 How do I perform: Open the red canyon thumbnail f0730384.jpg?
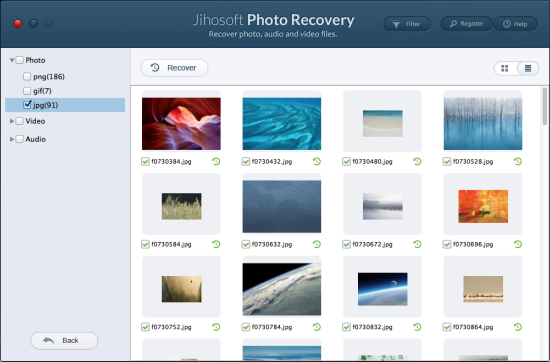[x=181, y=124]
